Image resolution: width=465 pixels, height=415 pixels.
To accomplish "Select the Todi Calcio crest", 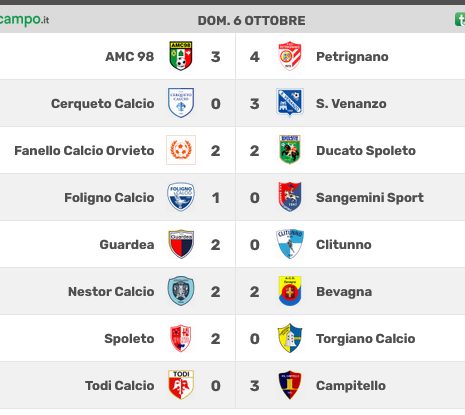I will 181,385.
